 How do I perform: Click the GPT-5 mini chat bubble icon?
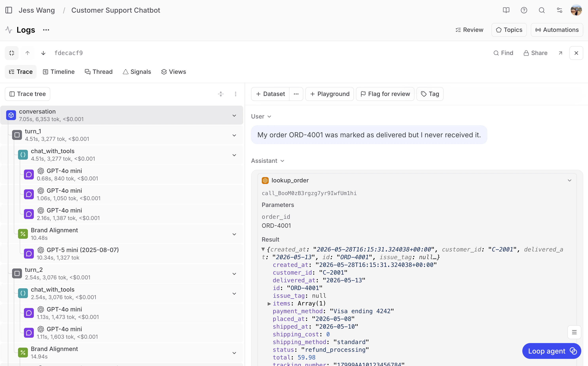point(29,254)
